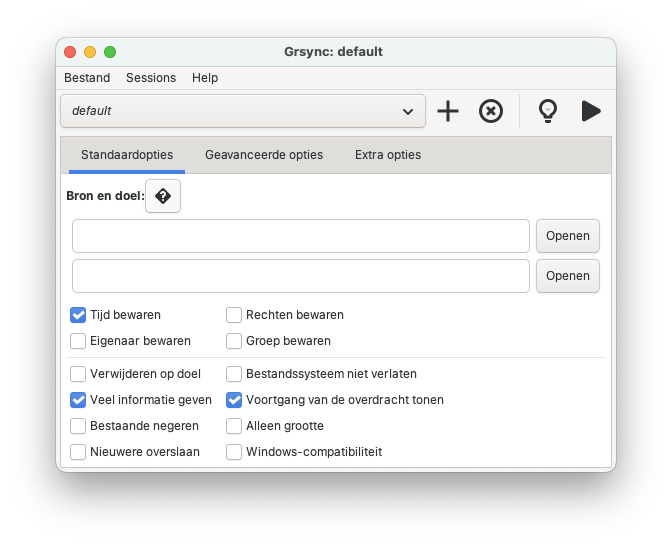Enable Alleen grootte

(234, 426)
